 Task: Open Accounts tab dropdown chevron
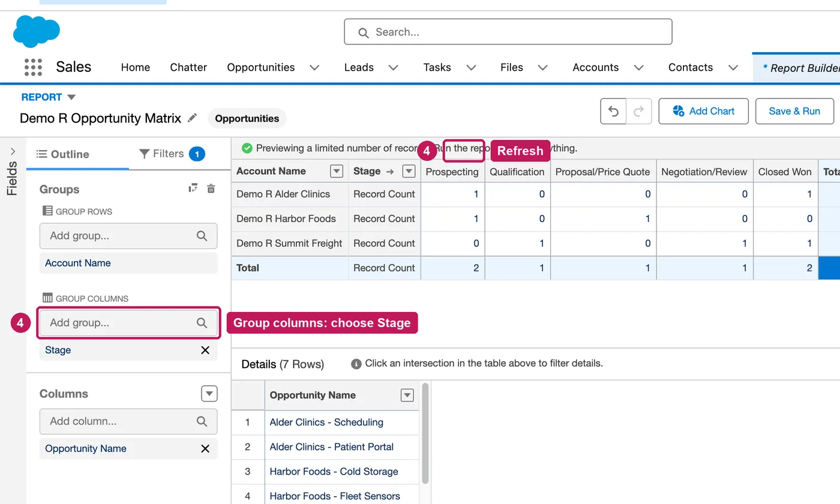coord(639,67)
